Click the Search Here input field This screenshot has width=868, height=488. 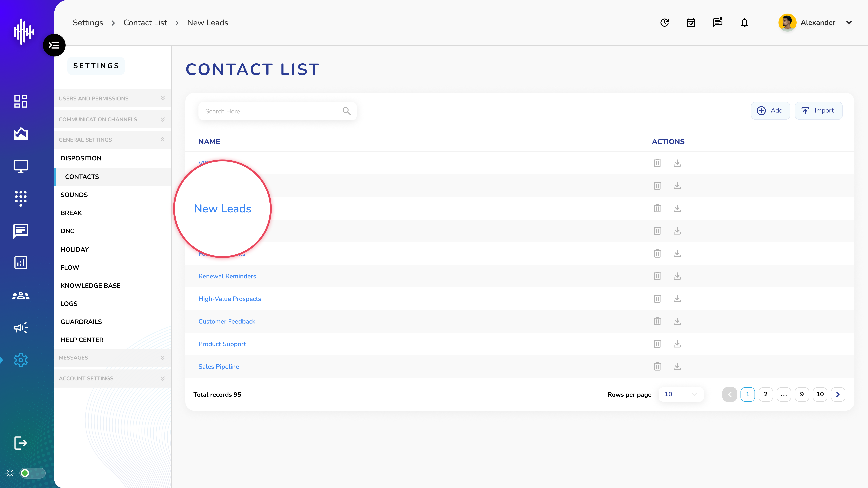[277, 111]
